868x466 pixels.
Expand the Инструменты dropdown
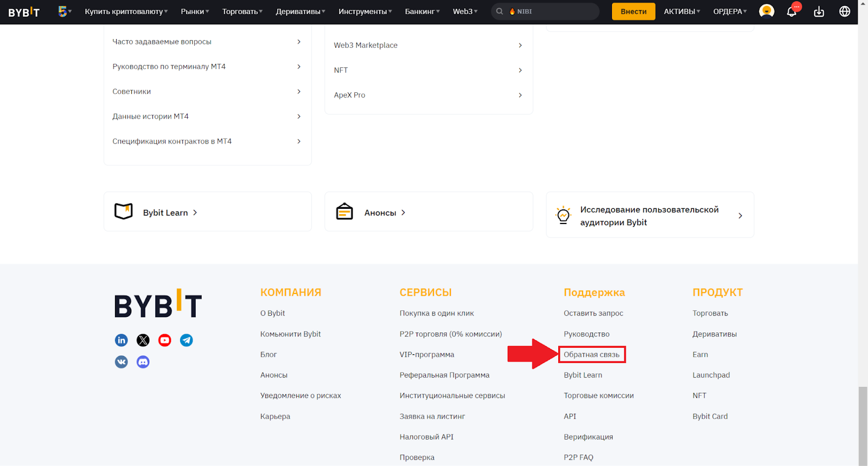[x=365, y=11]
